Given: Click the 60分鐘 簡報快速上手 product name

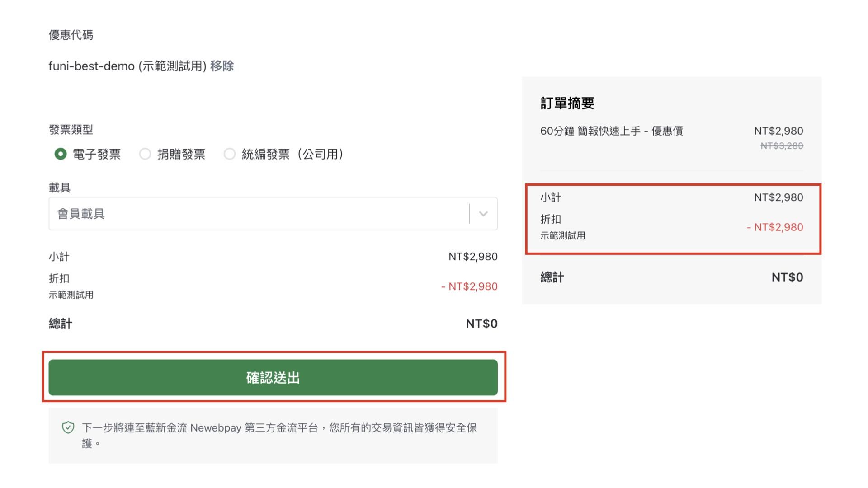Looking at the screenshot, I should tap(611, 131).
